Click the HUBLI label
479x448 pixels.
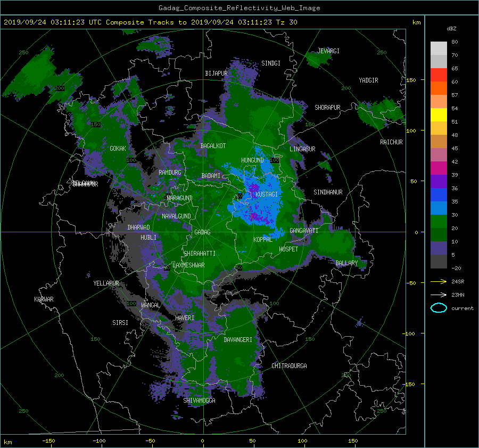click(x=148, y=237)
